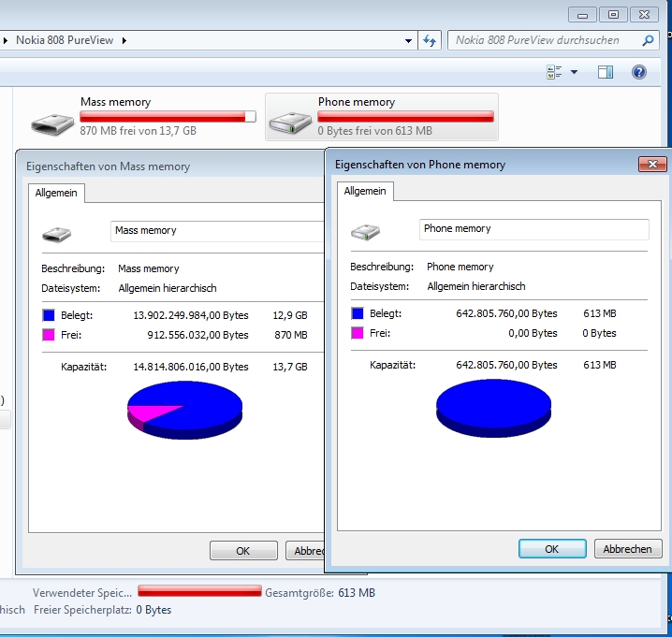Open the view options dropdown arrow
Image resolution: width=672 pixels, height=637 pixels.
tap(574, 72)
